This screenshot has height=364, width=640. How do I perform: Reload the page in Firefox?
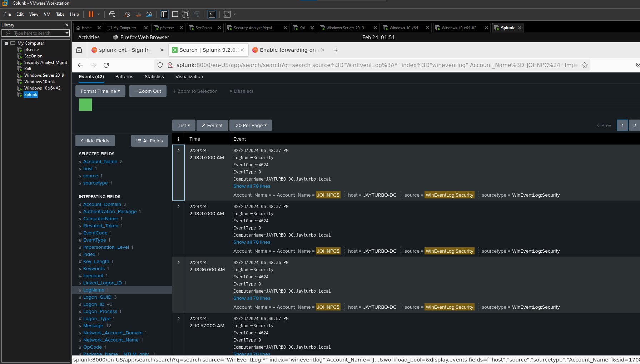[x=106, y=65]
